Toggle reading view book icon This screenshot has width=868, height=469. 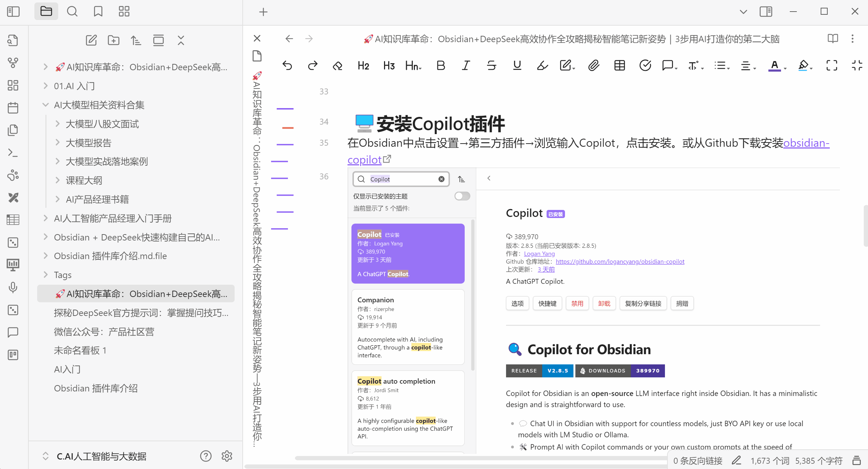(833, 39)
